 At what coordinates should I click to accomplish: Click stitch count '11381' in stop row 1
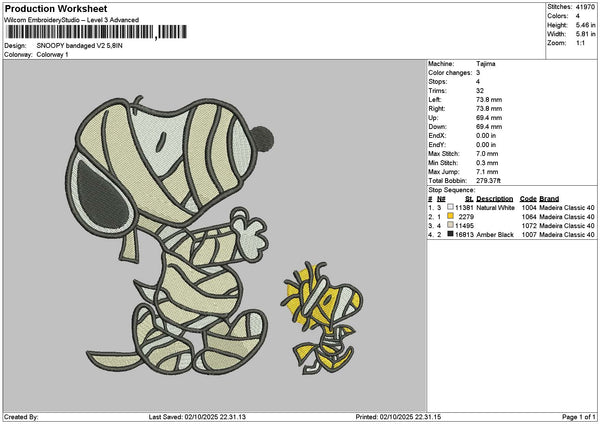click(x=465, y=207)
